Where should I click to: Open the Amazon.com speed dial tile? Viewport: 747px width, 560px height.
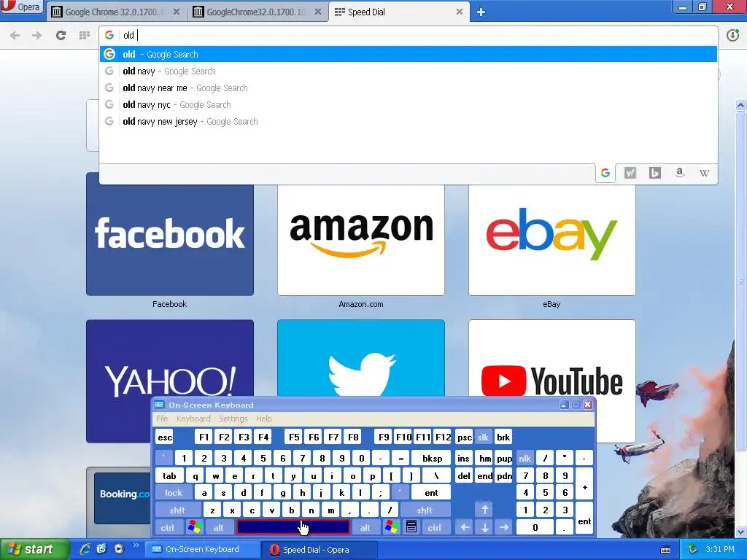tap(360, 239)
